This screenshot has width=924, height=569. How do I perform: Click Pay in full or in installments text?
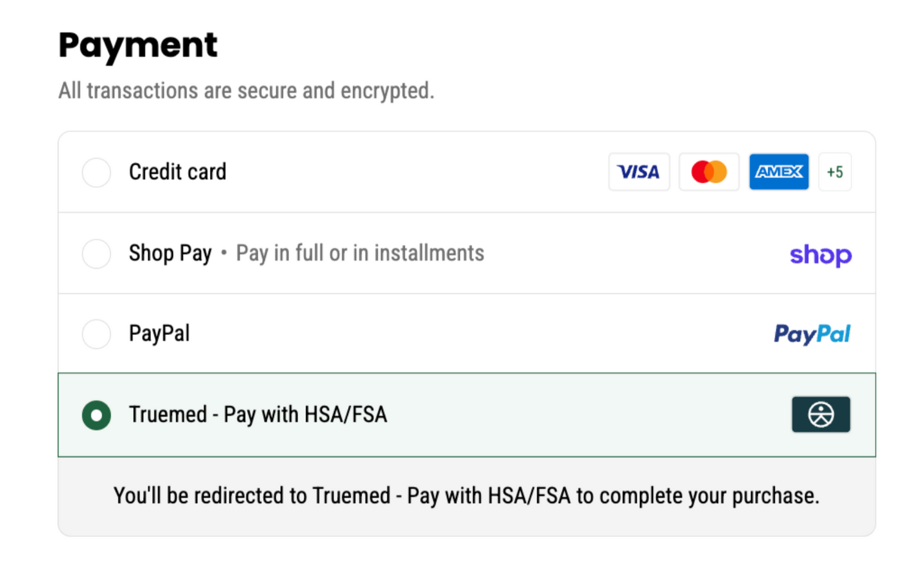360,254
